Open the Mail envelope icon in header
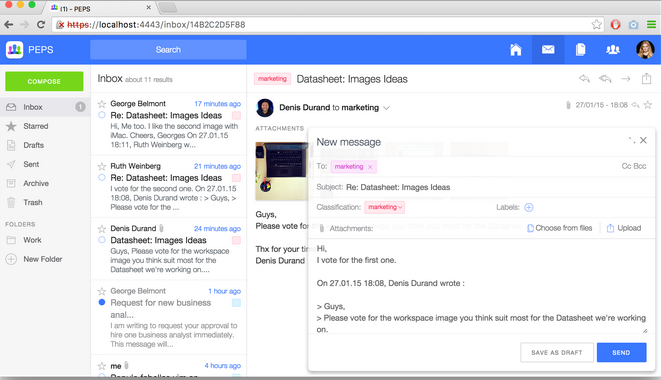The width and height of the screenshot is (661, 380). pos(548,50)
